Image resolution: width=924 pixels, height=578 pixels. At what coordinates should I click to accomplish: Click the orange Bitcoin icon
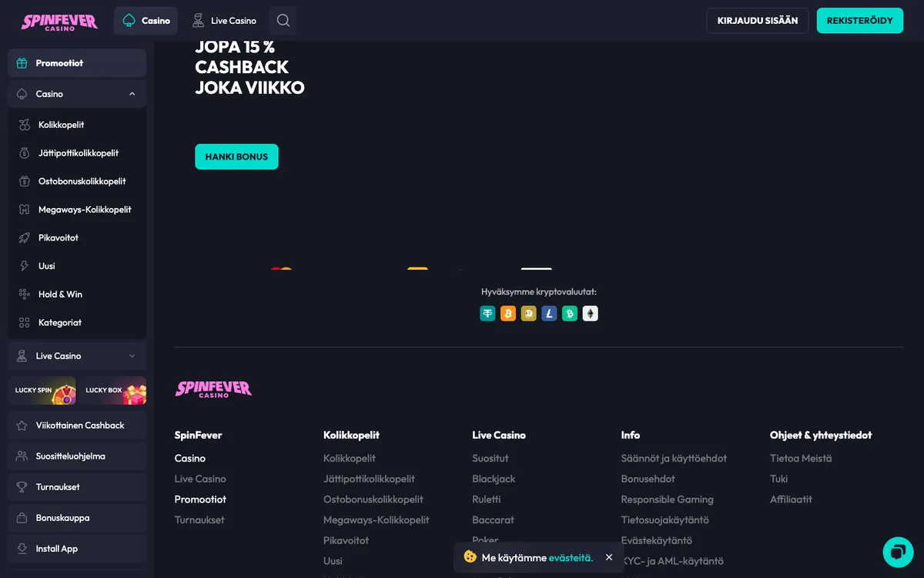click(508, 314)
